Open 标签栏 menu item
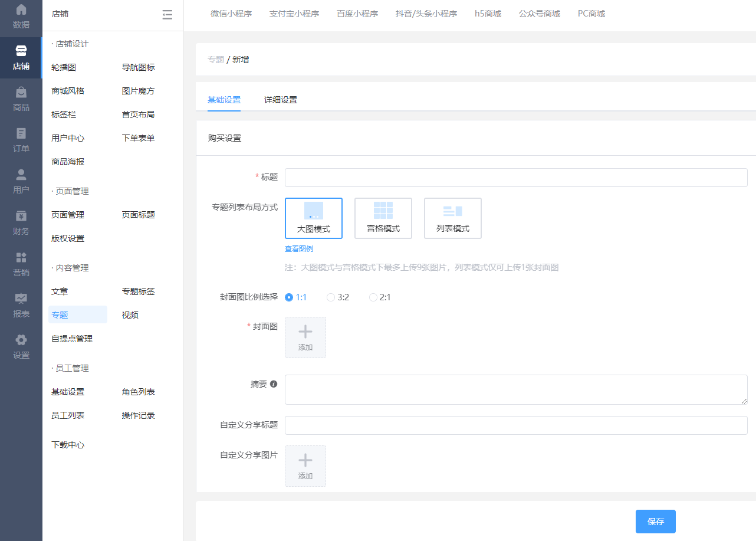756x541 pixels. (64, 114)
